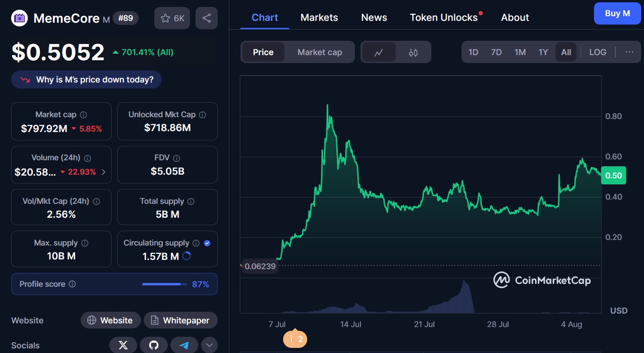Select the line chart icon
The width and height of the screenshot is (644, 353).
point(379,52)
